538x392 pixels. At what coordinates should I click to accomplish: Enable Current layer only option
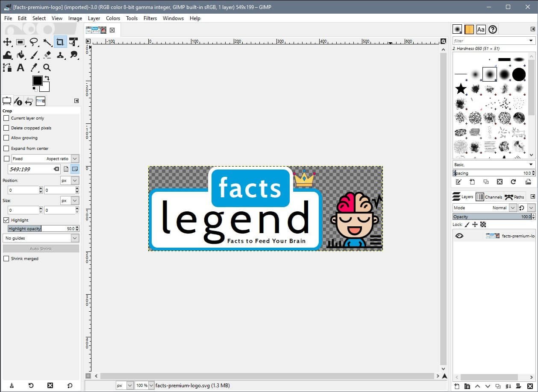tap(6, 118)
